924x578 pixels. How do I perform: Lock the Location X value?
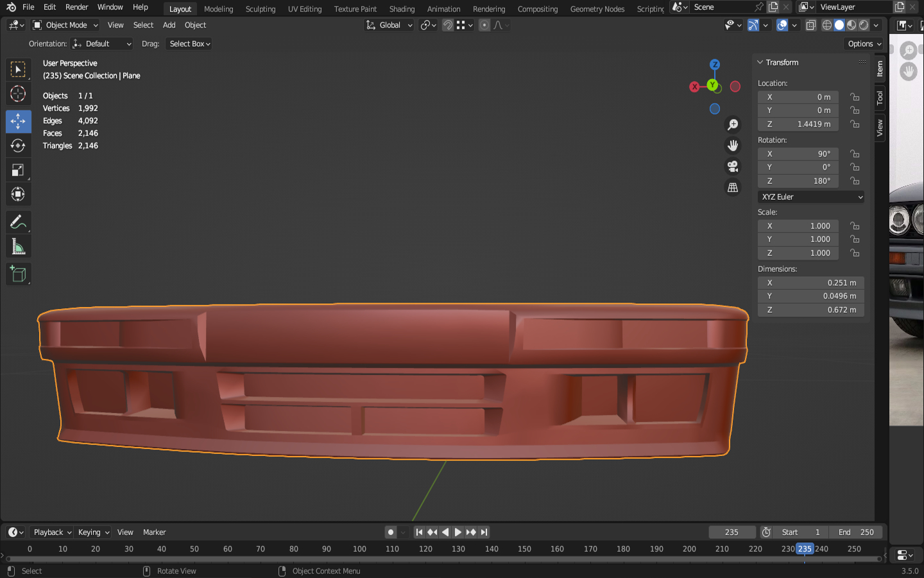click(855, 97)
